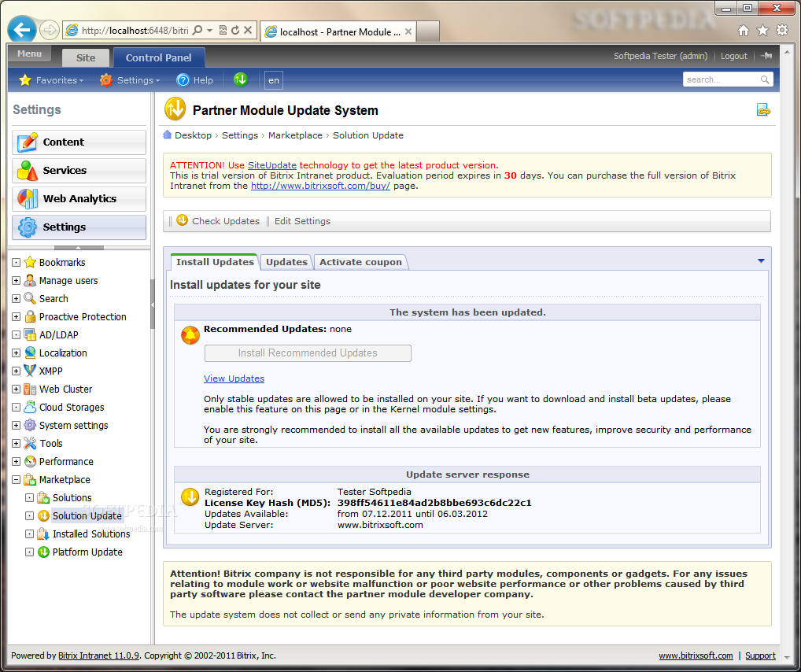801x672 pixels.
Task: Click the Bookmarks star icon in tree
Action: point(30,262)
